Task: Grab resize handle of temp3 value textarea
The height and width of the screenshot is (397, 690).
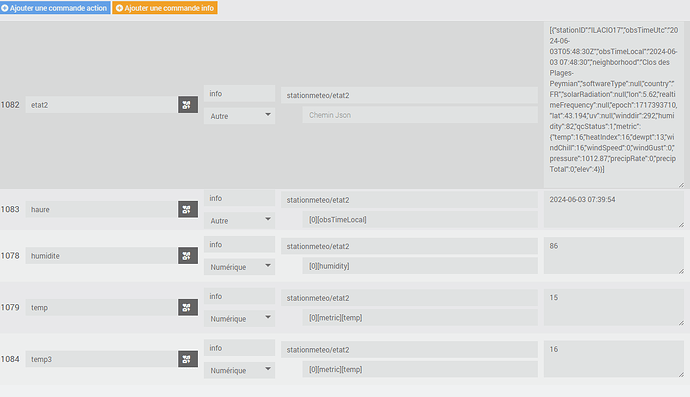Action: (x=681, y=375)
